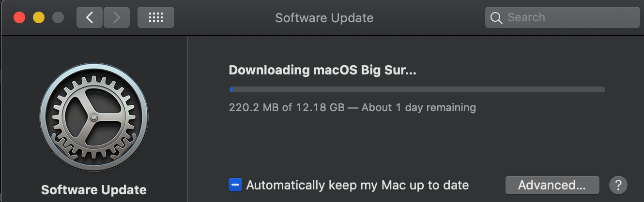Click the magnifying glass search icon
Screen dimensions: 644x202
coord(496,18)
